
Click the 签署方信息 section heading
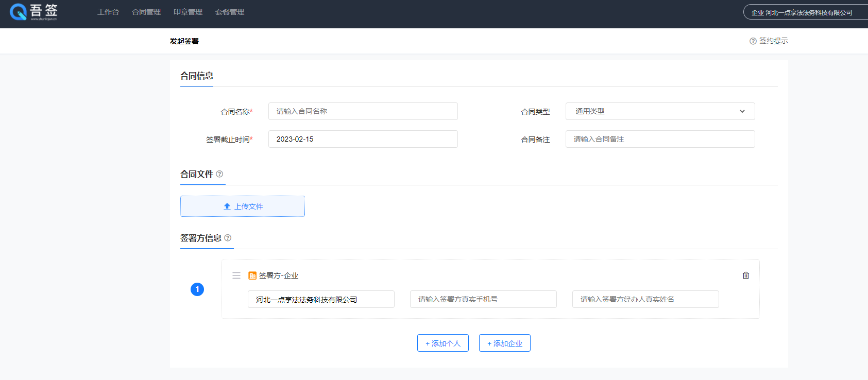point(201,238)
